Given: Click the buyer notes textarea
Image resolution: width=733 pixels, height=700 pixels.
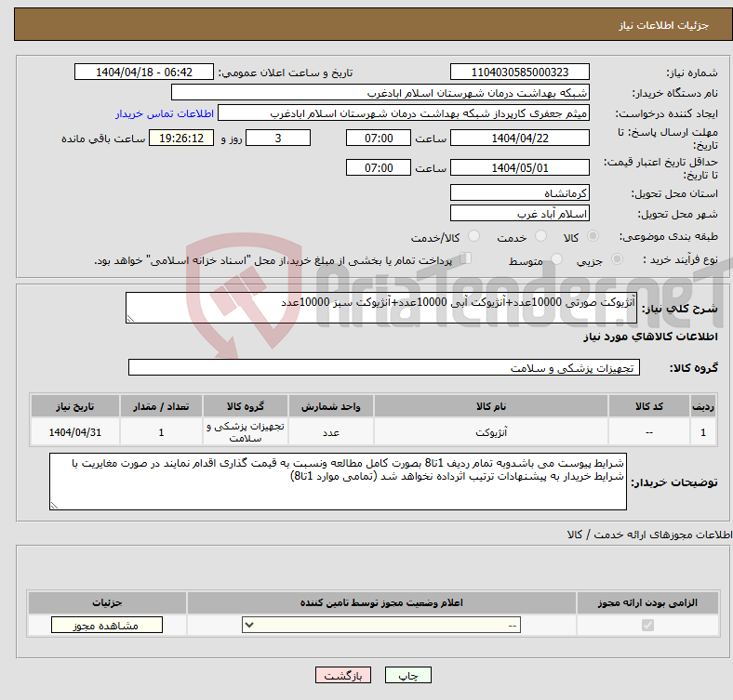Looking at the screenshot, I should (338, 482).
